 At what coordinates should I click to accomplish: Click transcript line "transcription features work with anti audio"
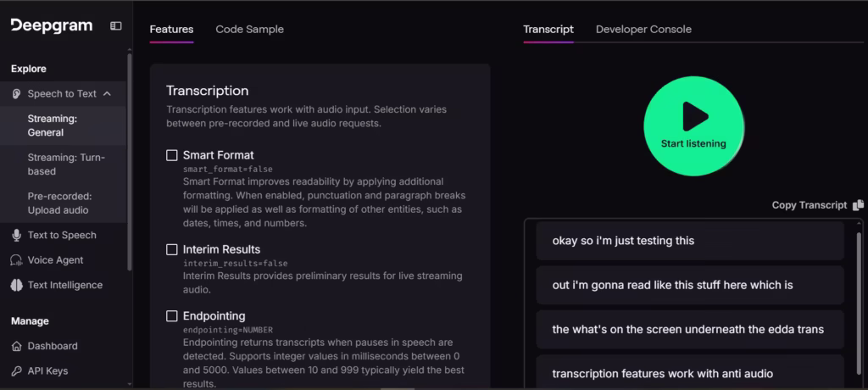(x=690, y=372)
